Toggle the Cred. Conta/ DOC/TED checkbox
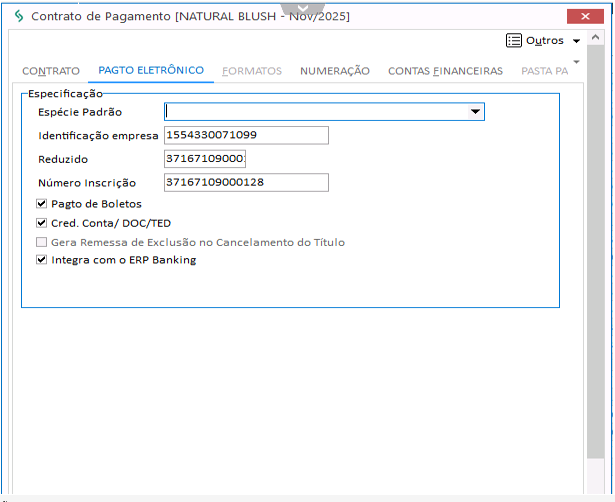615x502 pixels. point(41,223)
